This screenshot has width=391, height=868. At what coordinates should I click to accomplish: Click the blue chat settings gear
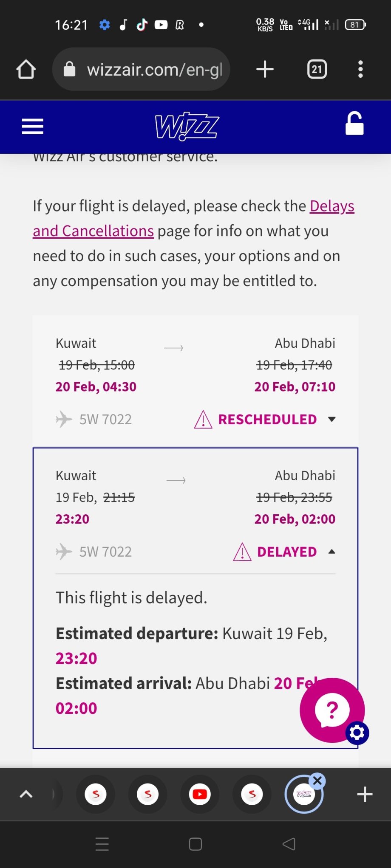(x=357, y=733)
